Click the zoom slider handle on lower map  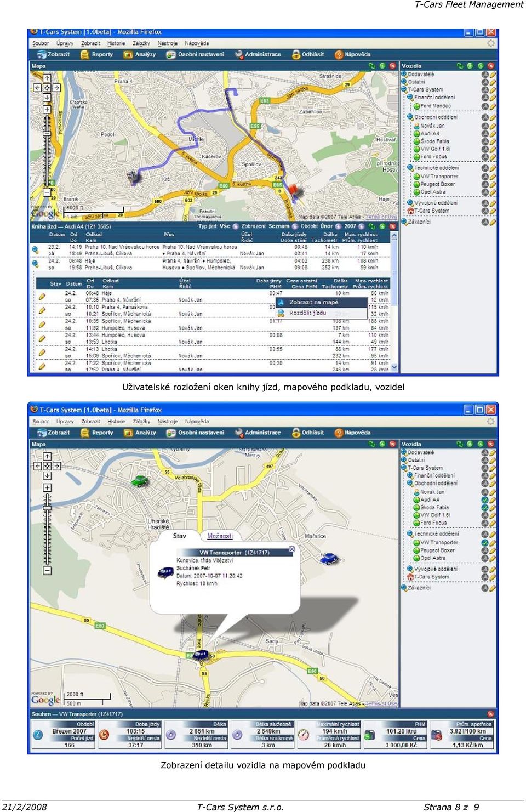pos(47,508)
